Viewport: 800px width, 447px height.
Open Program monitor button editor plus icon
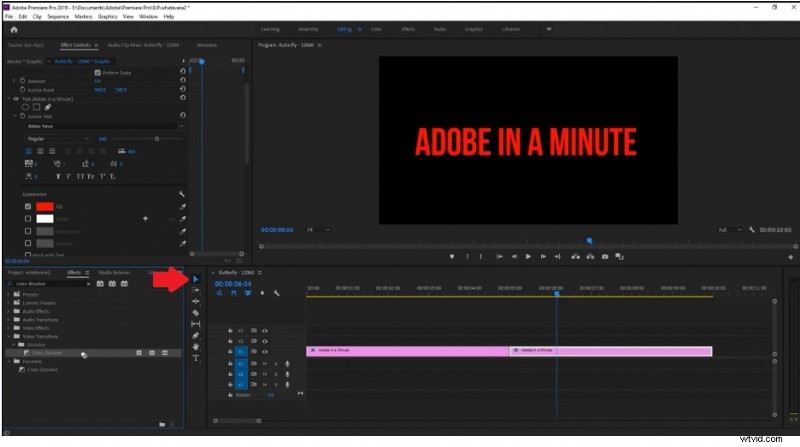790,257
